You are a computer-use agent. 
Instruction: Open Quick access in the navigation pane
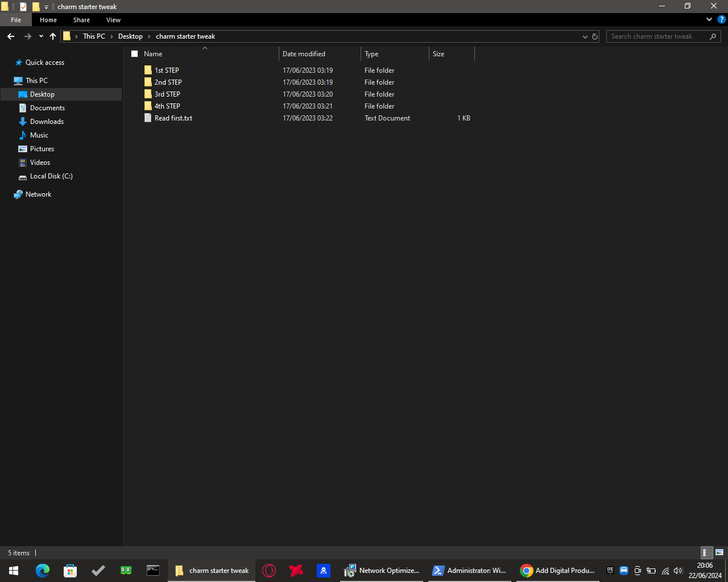(45, 63)
